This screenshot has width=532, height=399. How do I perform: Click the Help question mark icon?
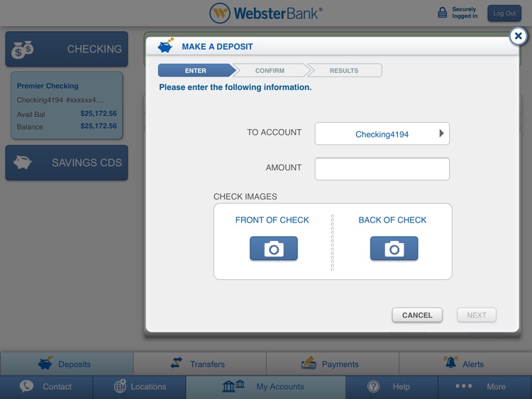point(374,386)
